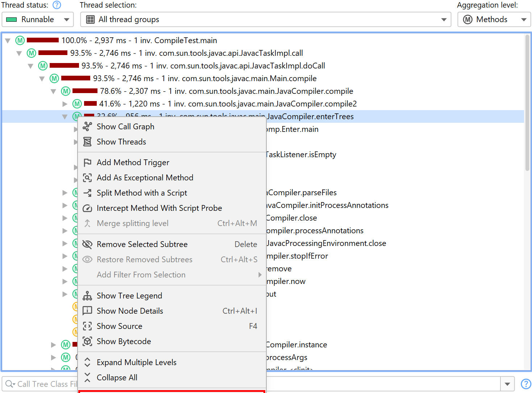The width and height of the screenshot is (532, 393).
Task: Open the Methods aggregation level dropdown
Action: tap(494, 20)
